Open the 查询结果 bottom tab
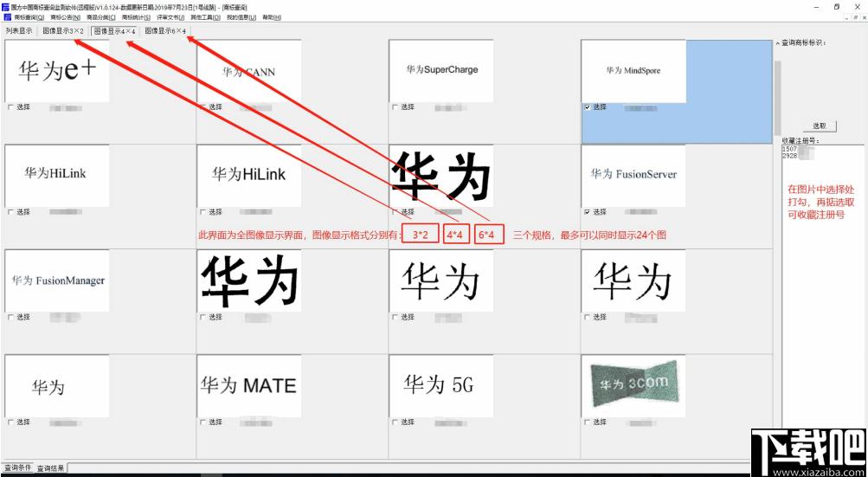This screenshot has height=477, width=868. pyautogui.click(x=50, y=468)
